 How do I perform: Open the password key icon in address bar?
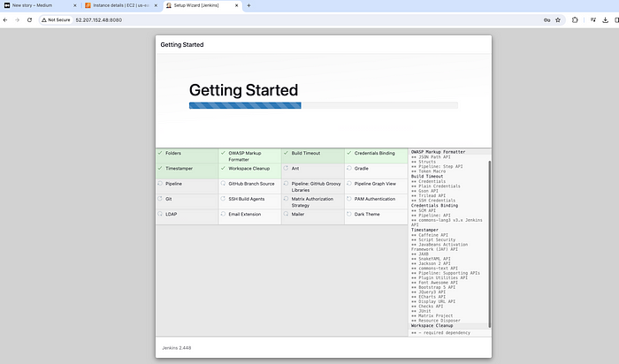point(546,19)
